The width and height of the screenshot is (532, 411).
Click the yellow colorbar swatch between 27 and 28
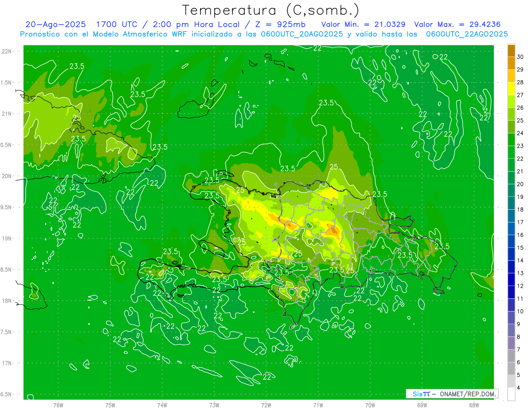[x=512, y=88]
